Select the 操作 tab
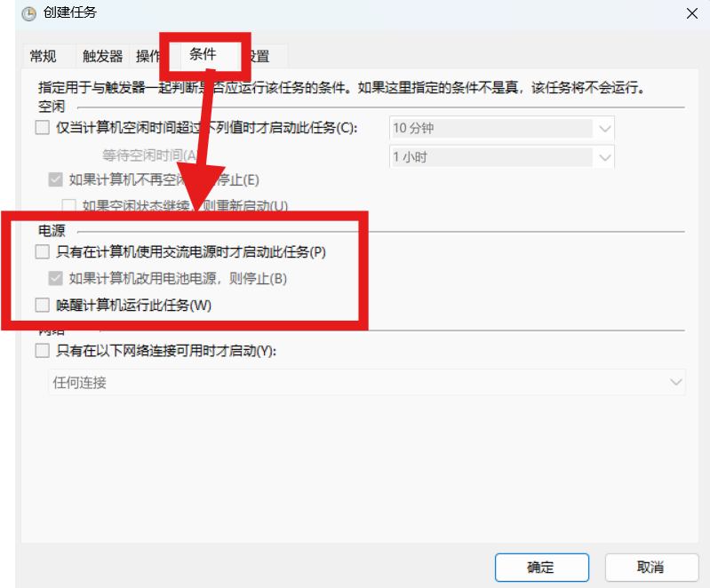 [148, 56]
